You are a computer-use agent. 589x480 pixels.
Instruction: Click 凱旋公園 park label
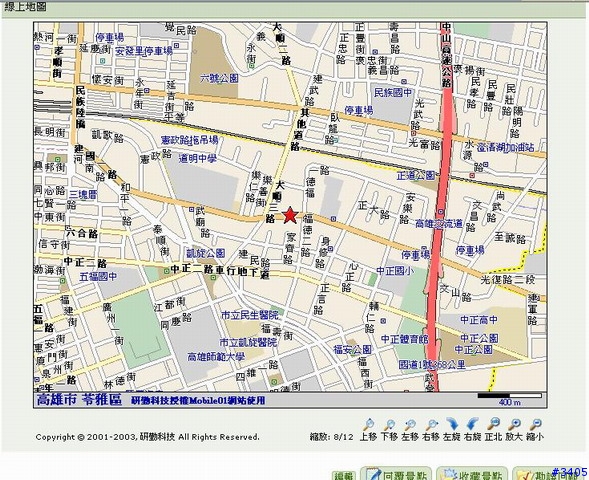tap(206, 253)
